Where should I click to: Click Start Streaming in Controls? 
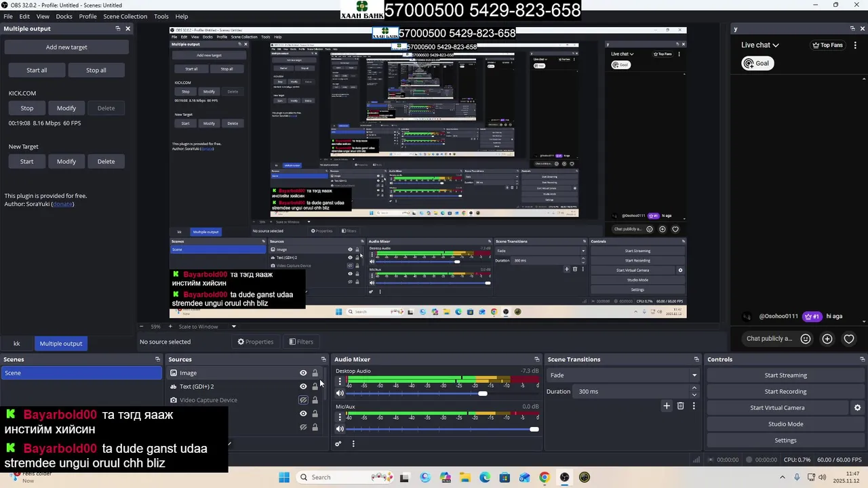click(785, 375)
